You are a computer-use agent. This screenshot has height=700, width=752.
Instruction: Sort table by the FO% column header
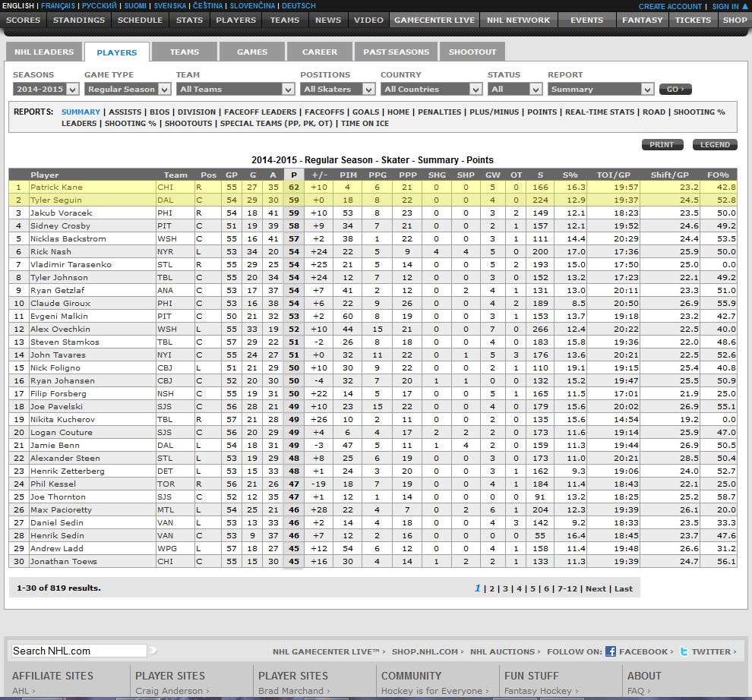click(x=718, y=175)
